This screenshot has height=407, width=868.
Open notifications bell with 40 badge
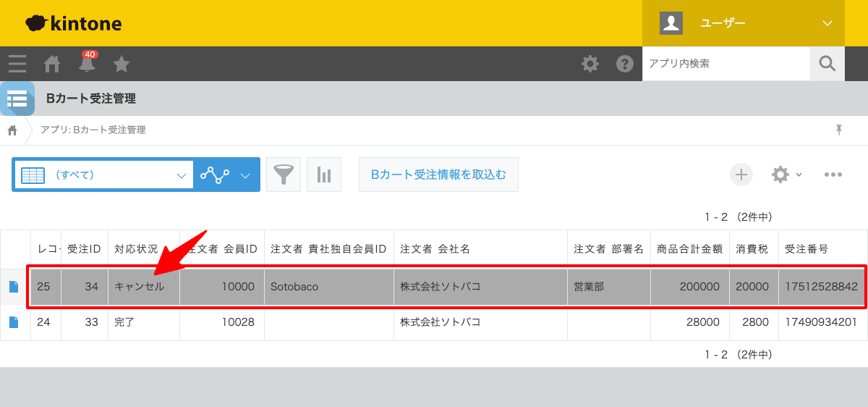coord(87,64)
